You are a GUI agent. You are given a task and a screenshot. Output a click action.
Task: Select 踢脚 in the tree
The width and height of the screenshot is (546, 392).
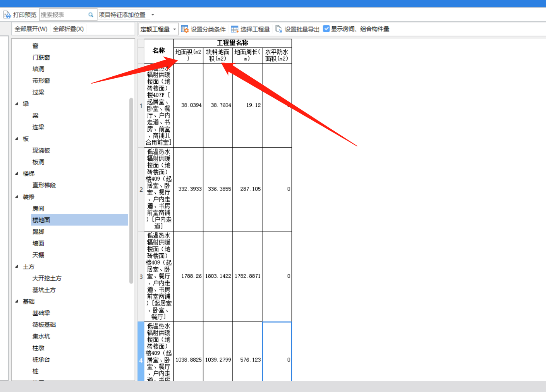(38, 232)
